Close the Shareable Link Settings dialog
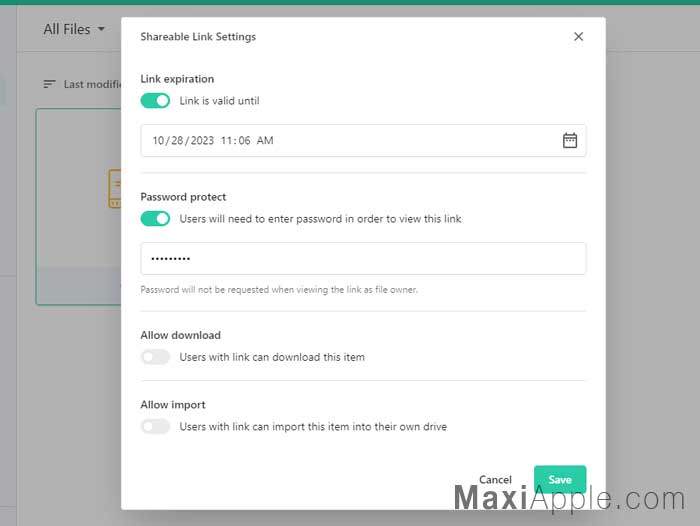 578,37
